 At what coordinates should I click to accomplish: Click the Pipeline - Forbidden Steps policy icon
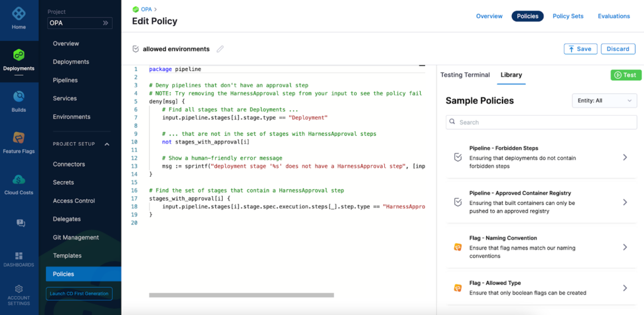[458, 157]
